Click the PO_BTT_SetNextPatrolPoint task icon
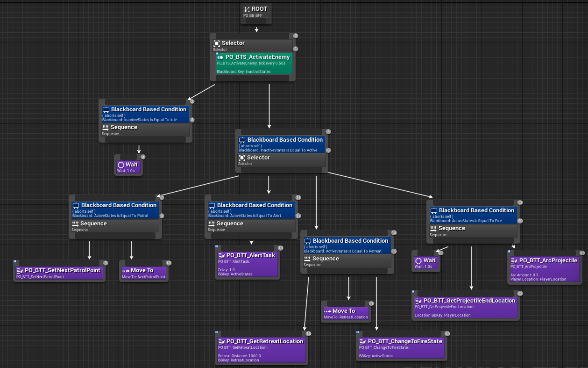Image resolution: width=588 pixels, height=368 pixels. point(20,271)
